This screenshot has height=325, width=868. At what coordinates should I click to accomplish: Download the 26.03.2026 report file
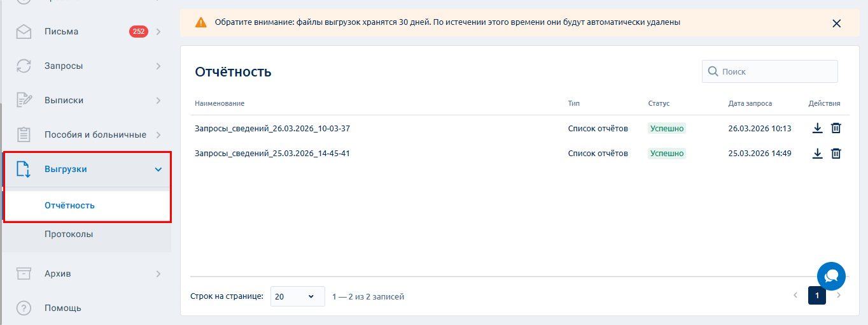(818, 128)
